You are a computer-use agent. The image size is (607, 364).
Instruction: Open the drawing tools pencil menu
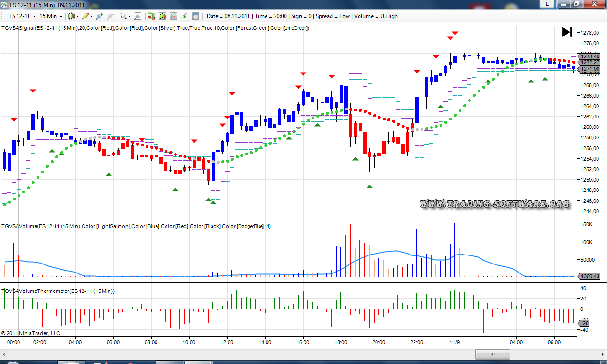87,16
